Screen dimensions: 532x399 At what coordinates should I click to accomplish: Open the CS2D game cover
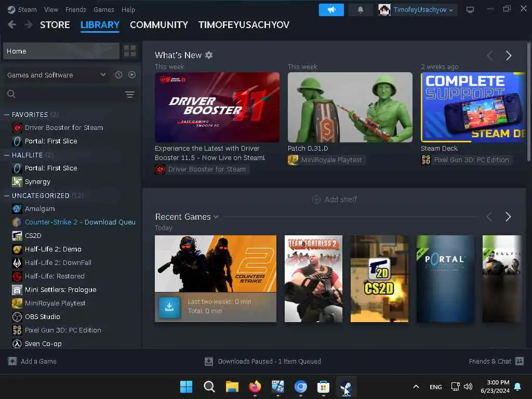[379, 278]
